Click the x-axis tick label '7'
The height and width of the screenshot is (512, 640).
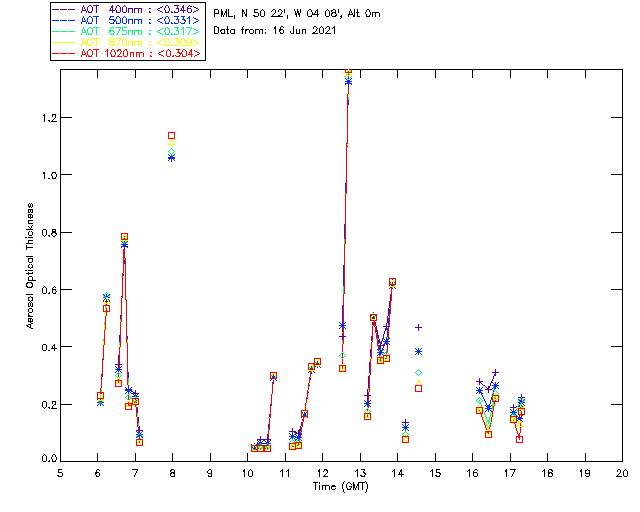coord(135,473)
